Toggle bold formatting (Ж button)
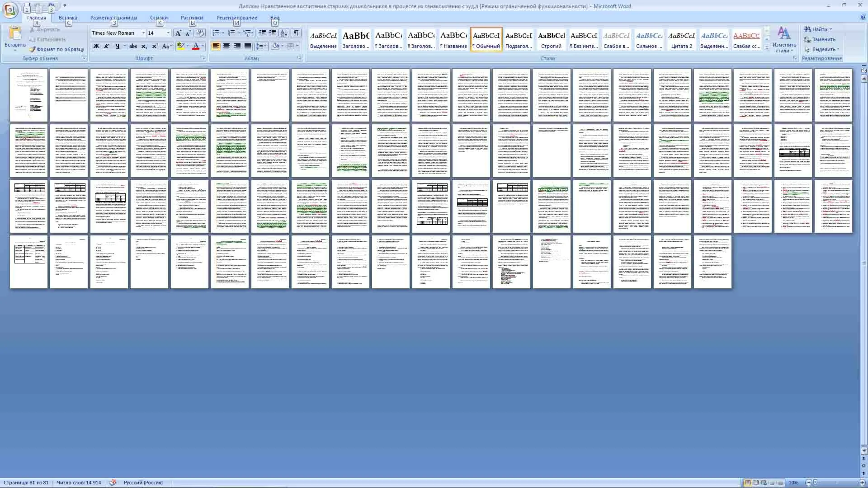The image size is (868, 488). [x=96, y=46]
